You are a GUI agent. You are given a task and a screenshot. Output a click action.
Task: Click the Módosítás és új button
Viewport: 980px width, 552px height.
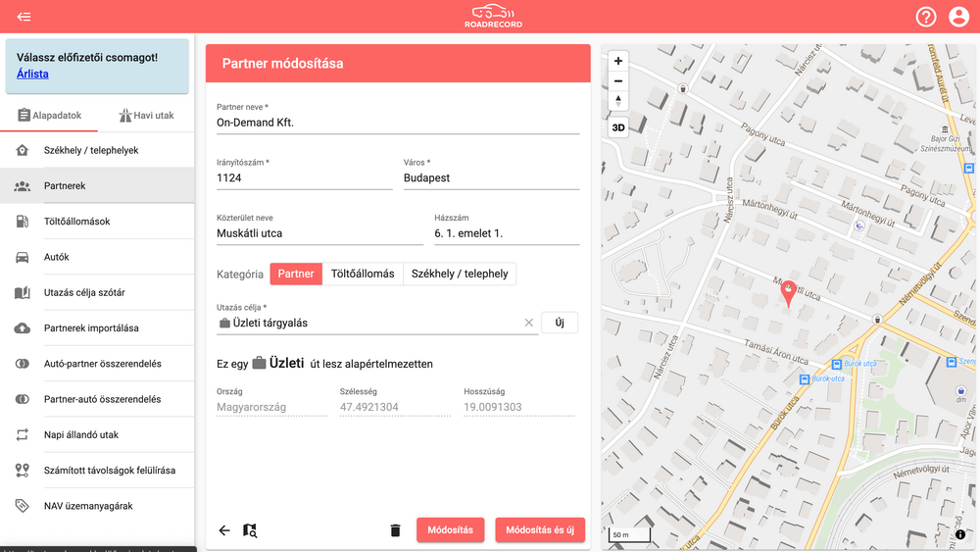click(540, 530)
